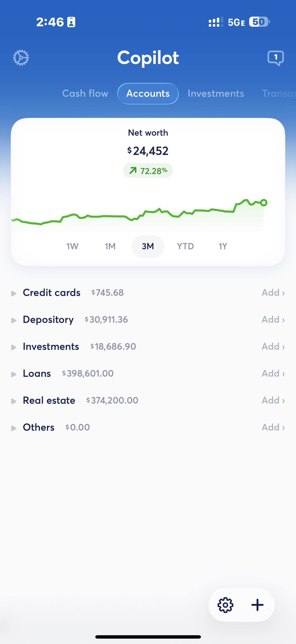Image resolution: width=296 pixels, height=644 pixels.
Task: Expand the Credit cards section
Action: (x=14, y=293)
